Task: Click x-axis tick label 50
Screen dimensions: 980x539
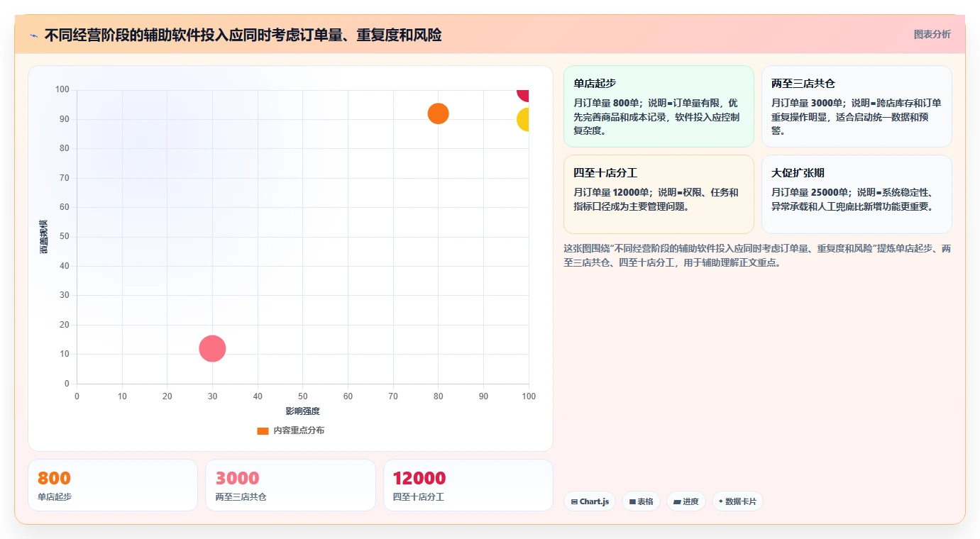Action: (303, 396)
